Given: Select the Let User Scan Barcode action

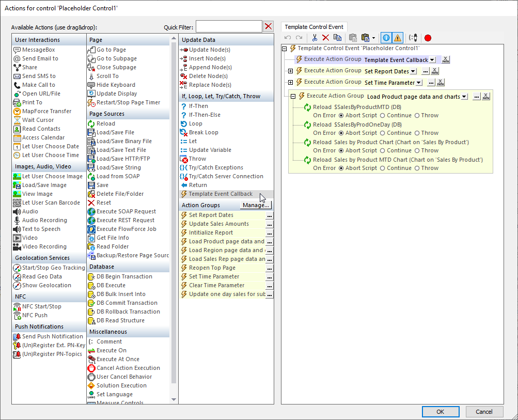Looking at the screenshot, I should tap(51, 203).
